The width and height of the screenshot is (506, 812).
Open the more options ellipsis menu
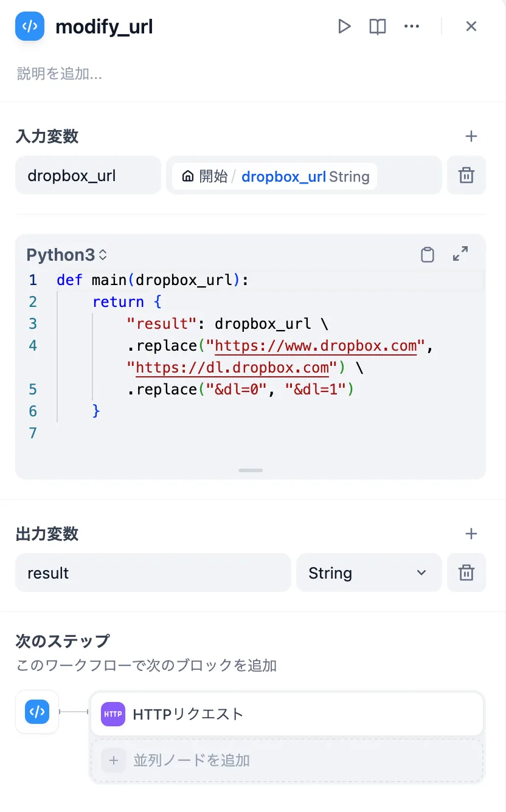[x=412, y=26]
